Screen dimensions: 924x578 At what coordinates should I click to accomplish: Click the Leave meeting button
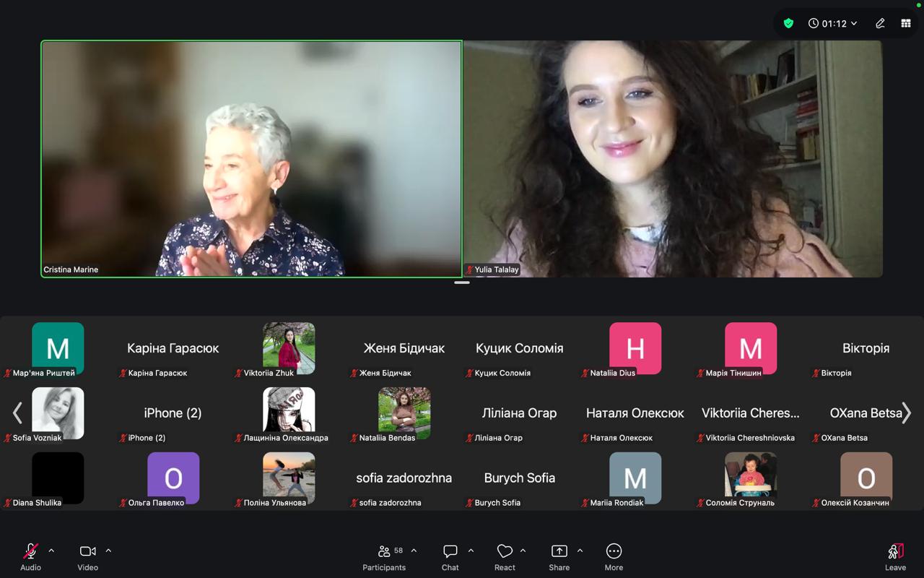click(895, 552)
